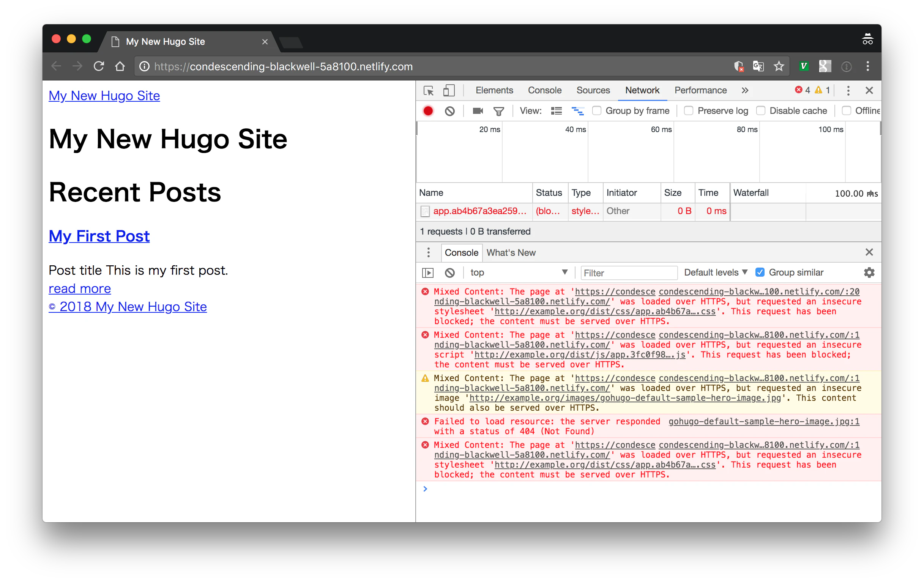Open the Chrome three-dot menu
The height and width of the screenshot is (583, 924).
tap(868, 66)
